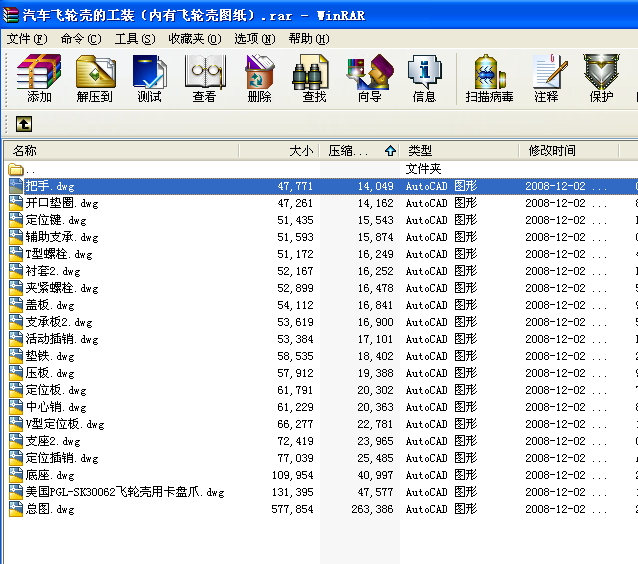Select file 活动插销.dwg
Viewport: 638px width, 564px height.
62,339
